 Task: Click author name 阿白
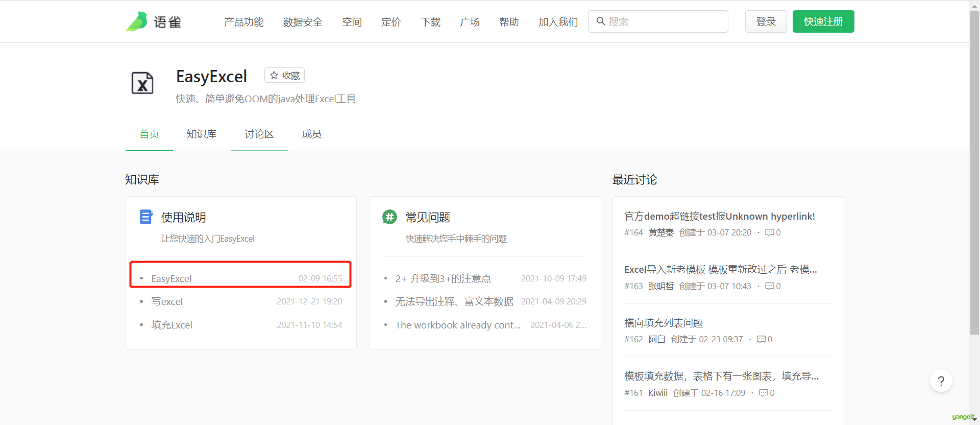[x=657, y=339]
